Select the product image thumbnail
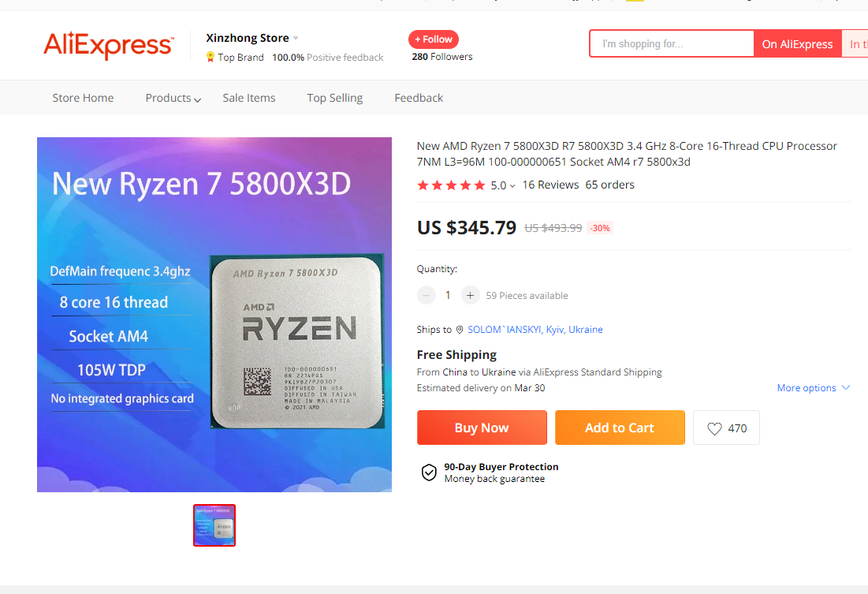 tap(214, 525)
